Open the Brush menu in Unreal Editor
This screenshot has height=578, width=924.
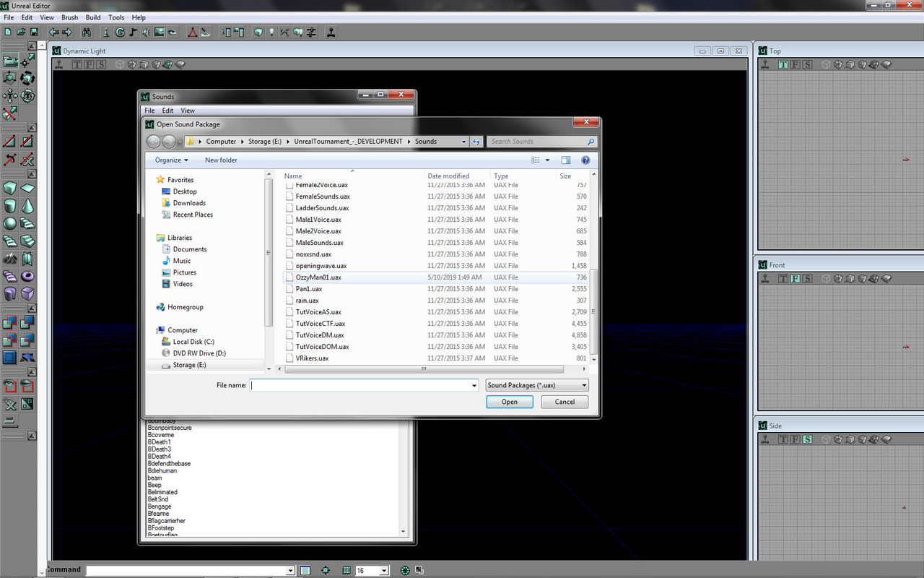tap(70, 17)
